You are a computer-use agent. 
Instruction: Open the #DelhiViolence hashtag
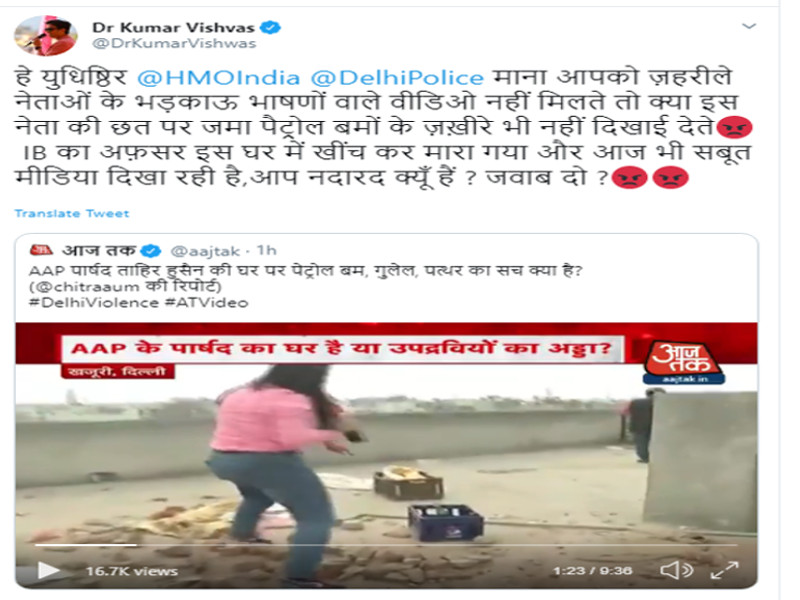94,303
